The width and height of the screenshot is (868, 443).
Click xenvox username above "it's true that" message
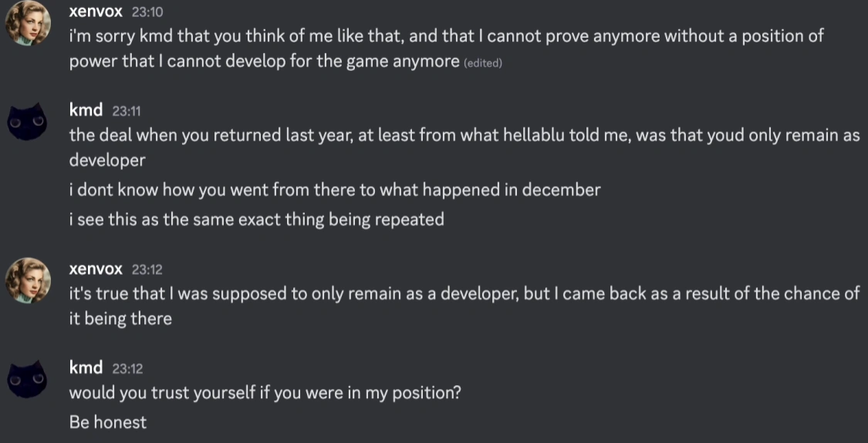tap(96, 269)
